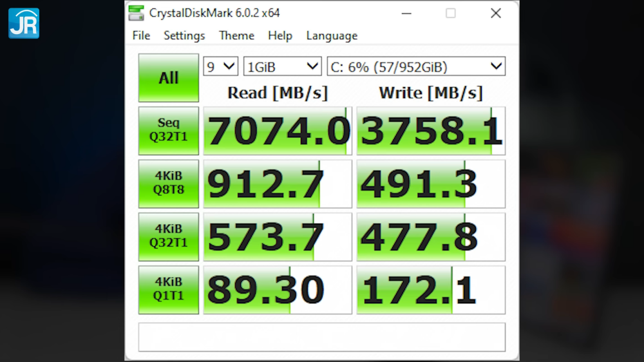This screenshot has width=644, height=362.
Task: Click the Seq write result 3758.1
Action: coord(431,131)
